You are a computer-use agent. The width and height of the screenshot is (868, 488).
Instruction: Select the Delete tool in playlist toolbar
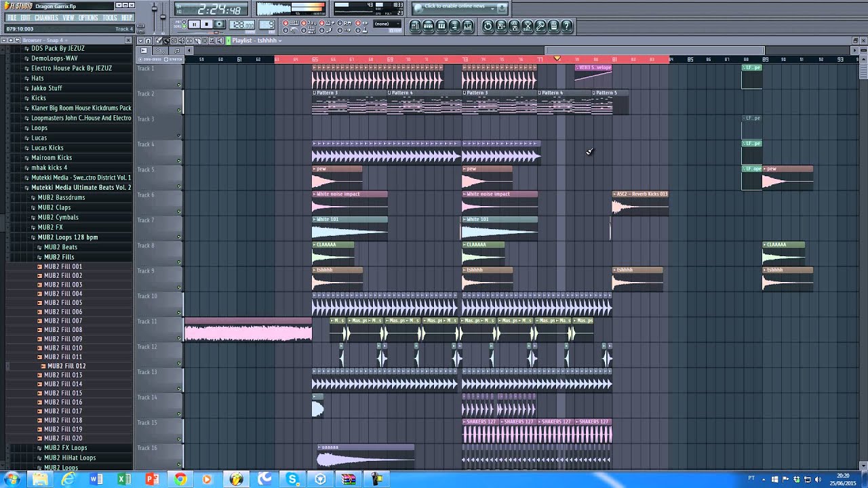click(174, 41)
